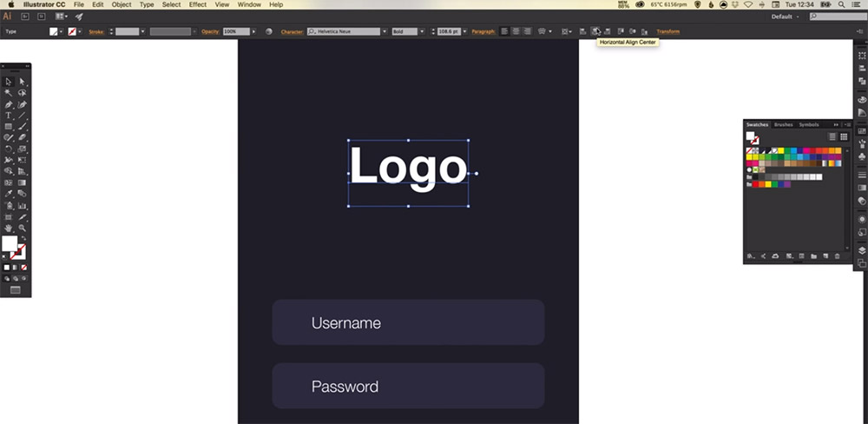This screenshot has height=424, width=868.
Task: Select the Rotate tool
Action: click(x=9, y=149)
